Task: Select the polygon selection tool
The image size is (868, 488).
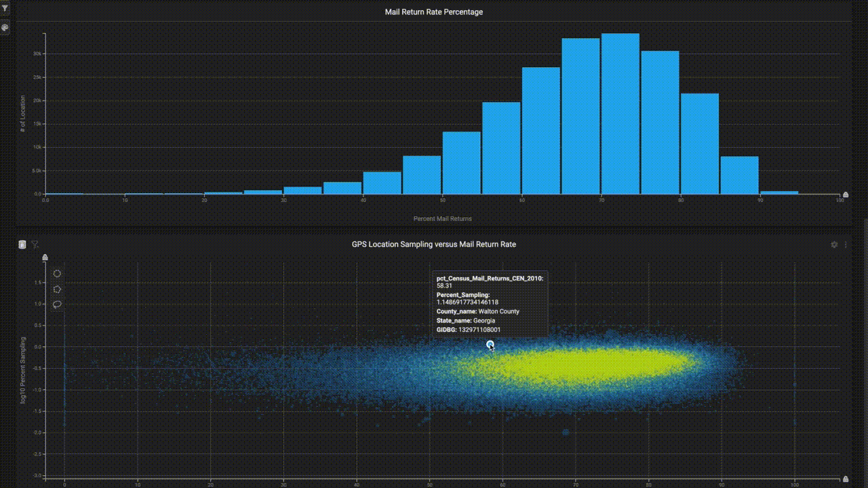Action: coord(58,289)
